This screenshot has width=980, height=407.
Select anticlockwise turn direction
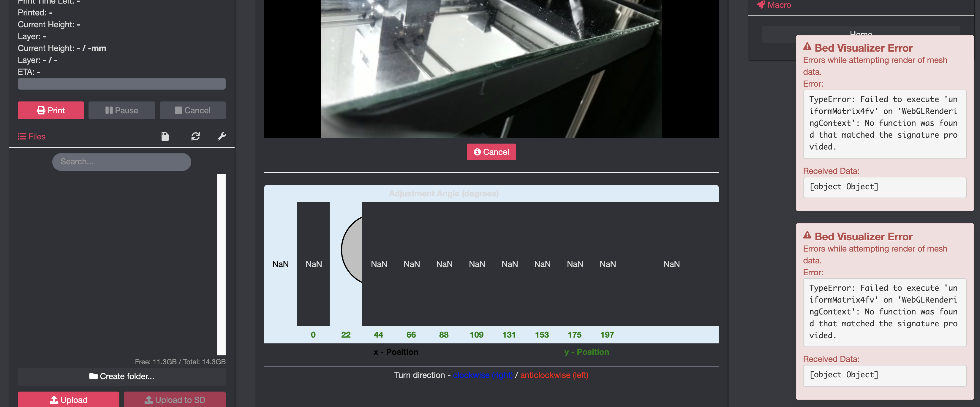(x=554, y=375)
